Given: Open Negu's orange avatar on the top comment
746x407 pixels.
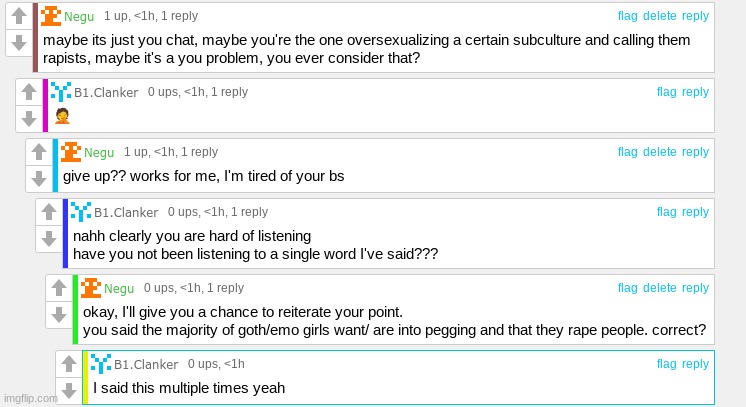Looking at the screenshot, I should pos(50,16).
